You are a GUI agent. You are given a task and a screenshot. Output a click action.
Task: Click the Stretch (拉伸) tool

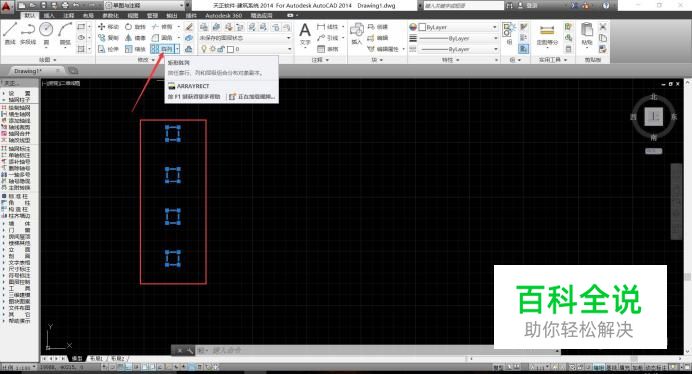coord(108,49)
